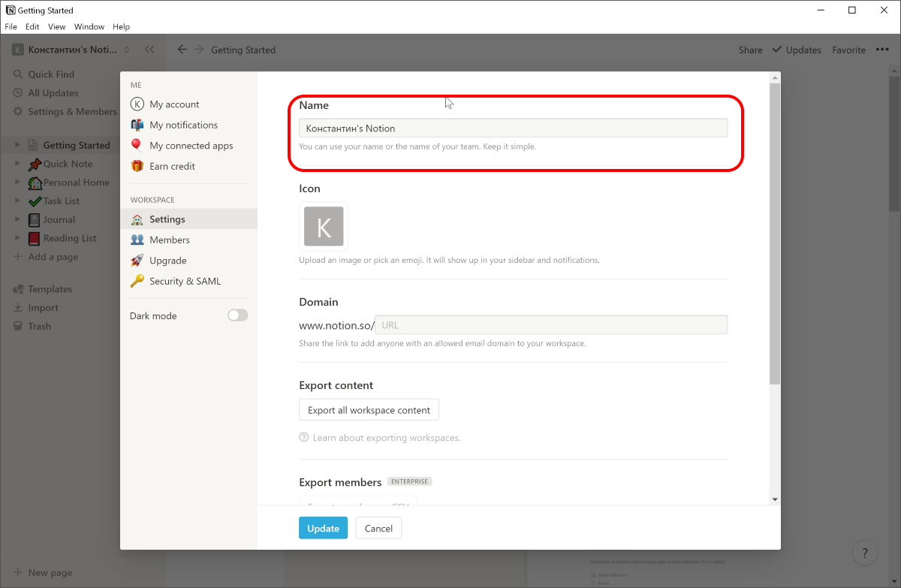Click the collapse sidebar double-chevron icon

[x=149, y=50]
